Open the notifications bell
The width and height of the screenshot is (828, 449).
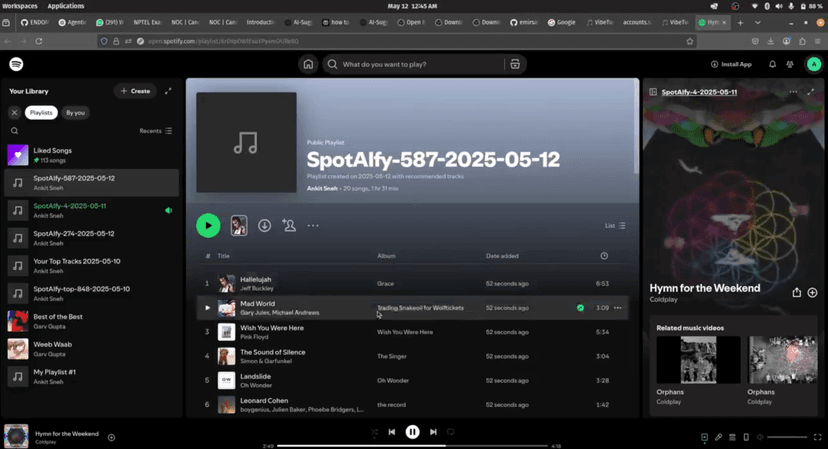pyautogui.click(x=772, y=64)
